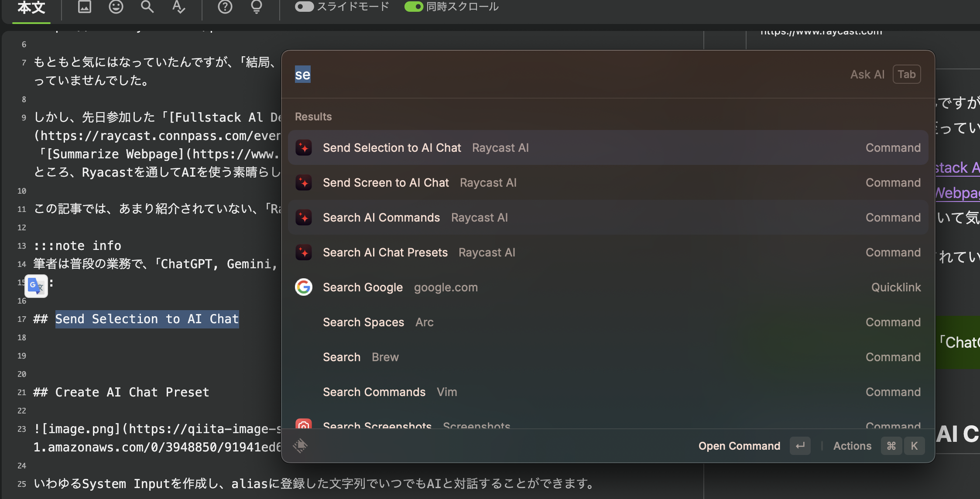Screen dimensions: 980x499
Task: Click the insert image toolbar icon
Action: coord(84,7)
